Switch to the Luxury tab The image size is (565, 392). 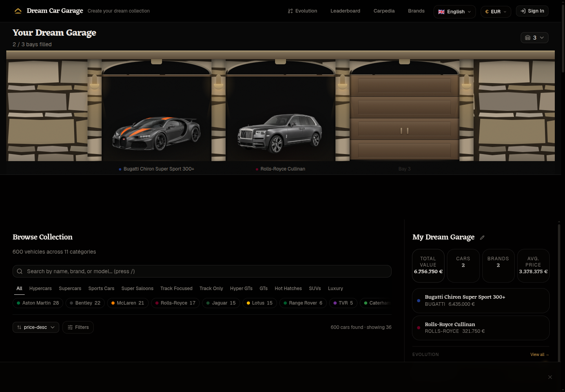[x=335, y=289]
